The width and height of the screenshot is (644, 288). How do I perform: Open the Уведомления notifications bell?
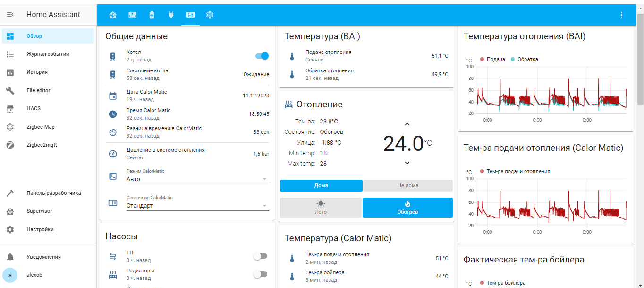10,257
